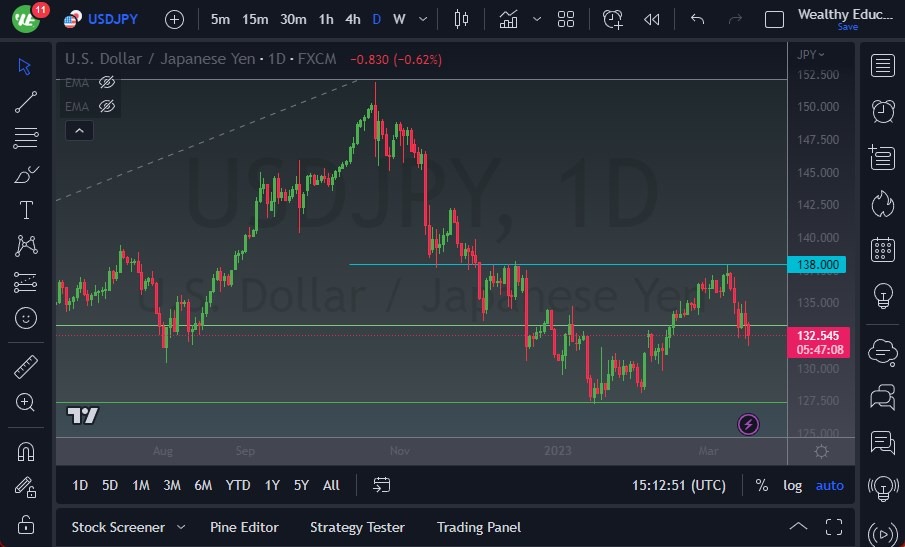Select the Text annotation tool

click(26, 210)
